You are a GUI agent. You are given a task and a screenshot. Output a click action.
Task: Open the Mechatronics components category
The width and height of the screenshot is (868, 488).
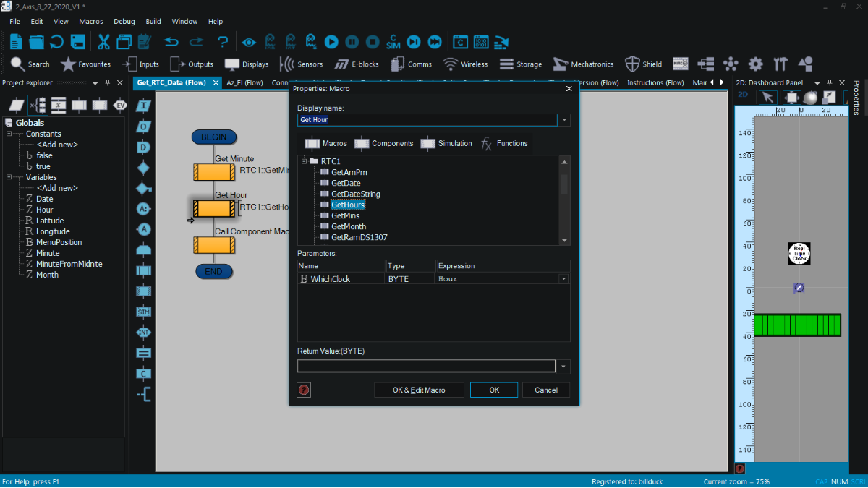click(x=583, y=64)
